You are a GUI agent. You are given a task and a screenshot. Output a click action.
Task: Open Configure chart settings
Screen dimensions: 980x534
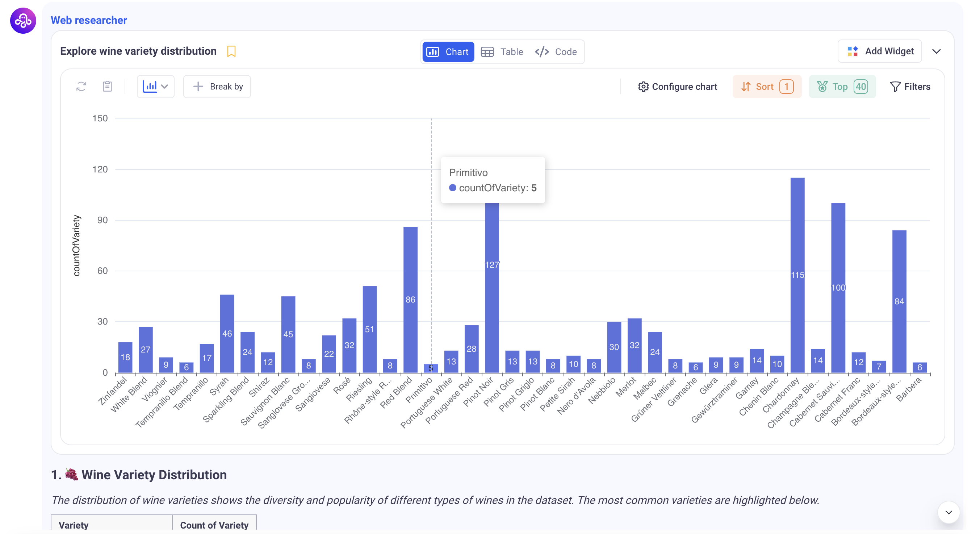click(678, 86)
